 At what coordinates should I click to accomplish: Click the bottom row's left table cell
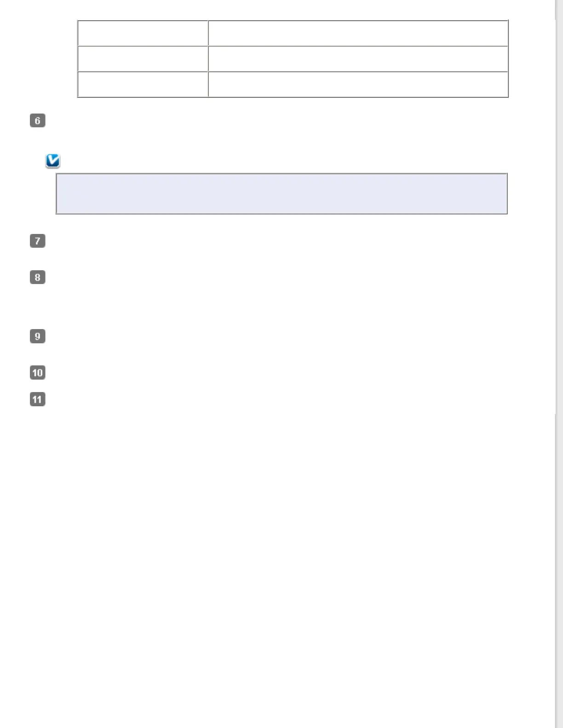[x=143, y=85]
